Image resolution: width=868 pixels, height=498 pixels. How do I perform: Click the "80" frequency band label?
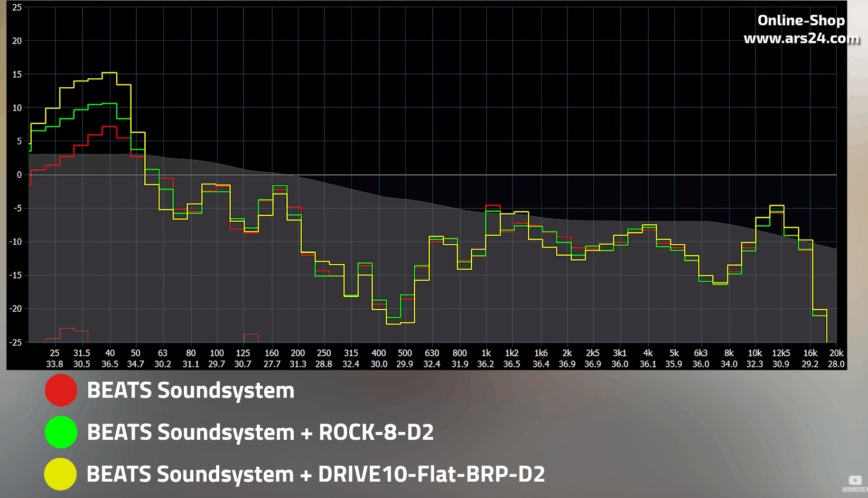pos(191,353)
